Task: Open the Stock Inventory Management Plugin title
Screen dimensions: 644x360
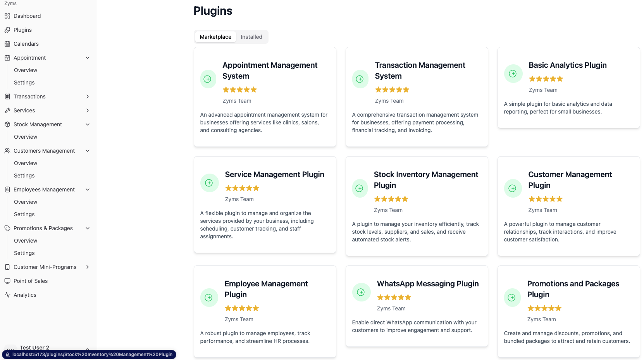Action: point(426,180)
